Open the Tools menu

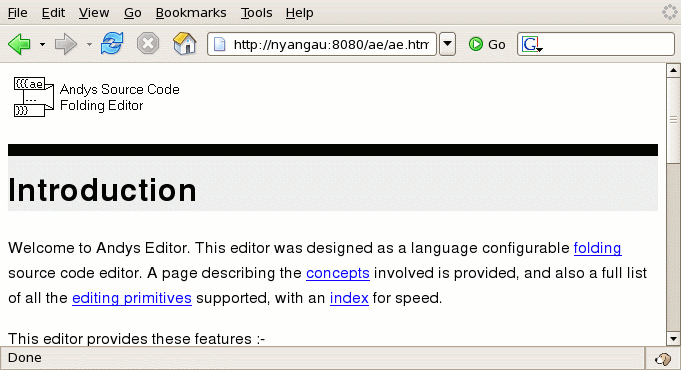[257, 13]
